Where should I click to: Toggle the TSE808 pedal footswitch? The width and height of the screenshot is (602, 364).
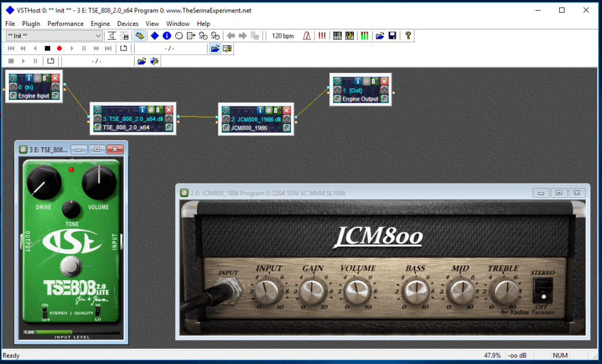pyautogui.click(x=71, y=266)
